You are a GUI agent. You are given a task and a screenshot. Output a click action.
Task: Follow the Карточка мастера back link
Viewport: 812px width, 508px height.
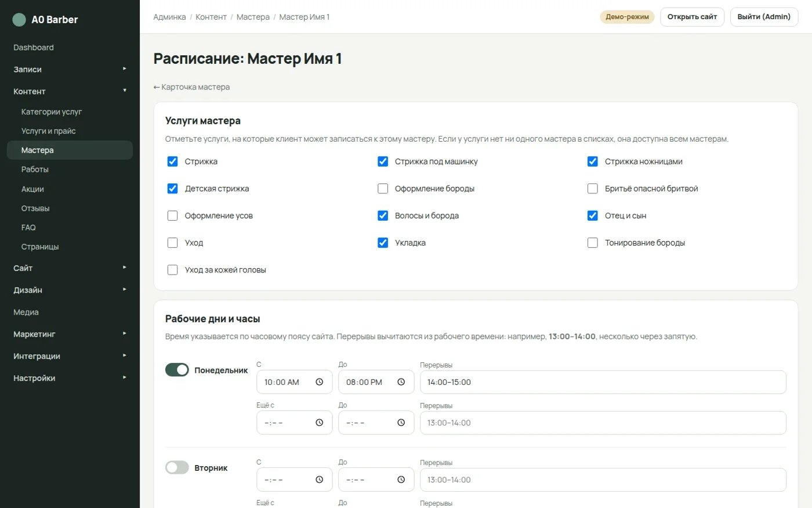coord(191,87)
